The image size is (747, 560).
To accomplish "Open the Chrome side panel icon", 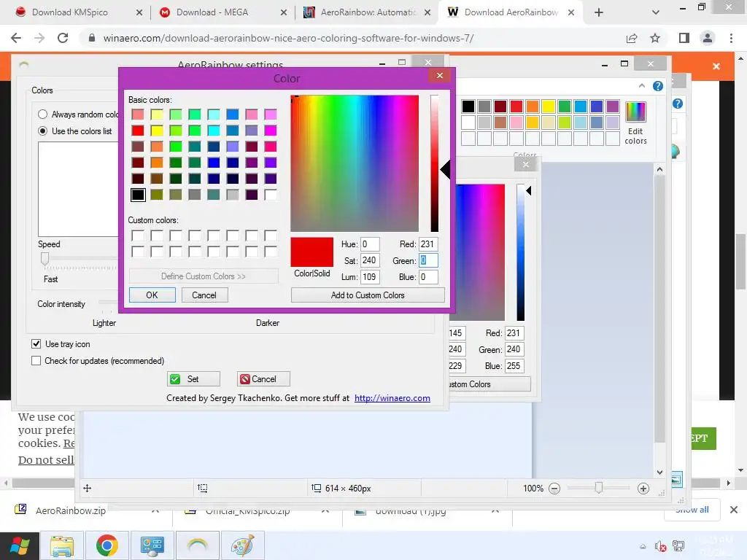I will coord(684,38).
